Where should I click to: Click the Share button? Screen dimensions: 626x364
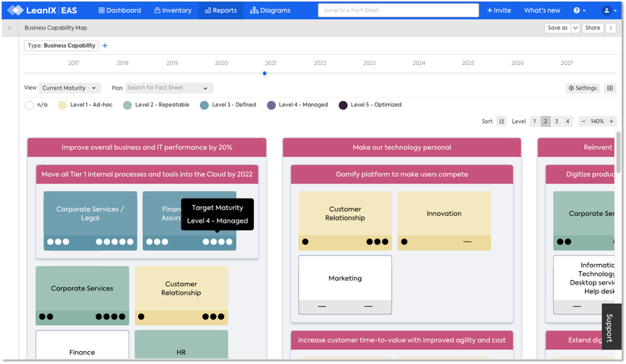[x=592, y=28]
